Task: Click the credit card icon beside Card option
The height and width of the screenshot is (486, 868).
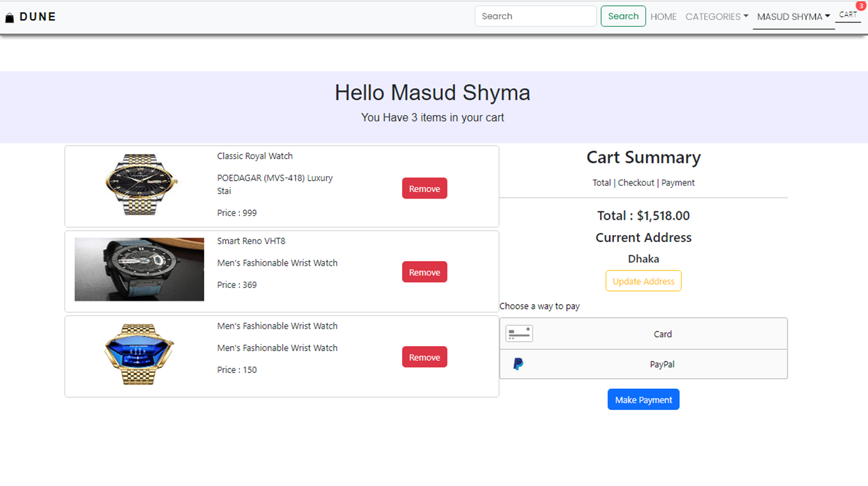Action: click(x=519, y=333)
